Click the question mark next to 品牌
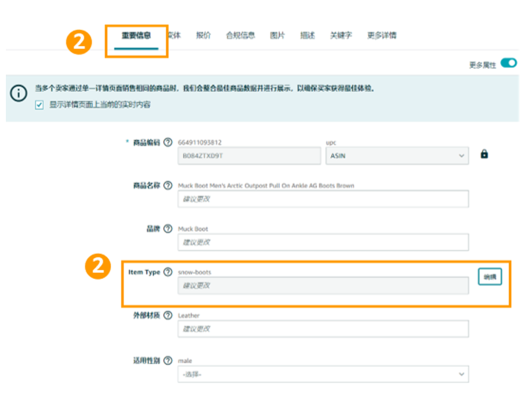 167,229
